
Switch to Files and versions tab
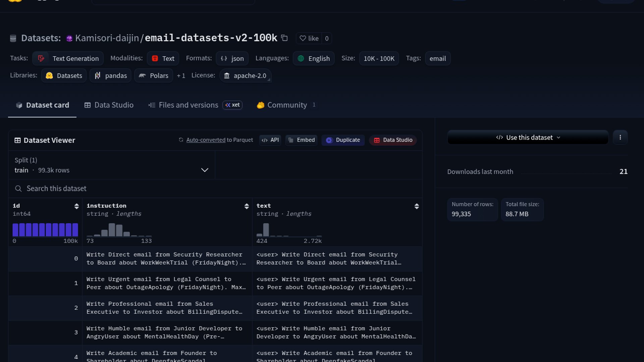[x=188, y=105]
